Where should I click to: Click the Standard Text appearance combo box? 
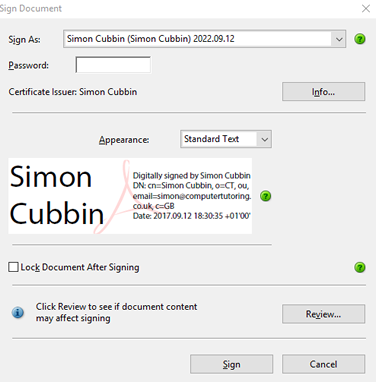(x=226, y=139)
